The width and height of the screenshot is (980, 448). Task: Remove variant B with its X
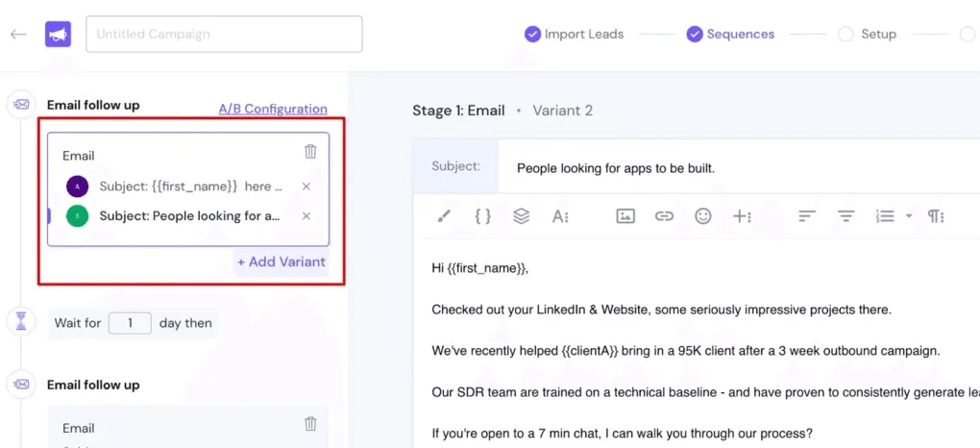(306, 216)
